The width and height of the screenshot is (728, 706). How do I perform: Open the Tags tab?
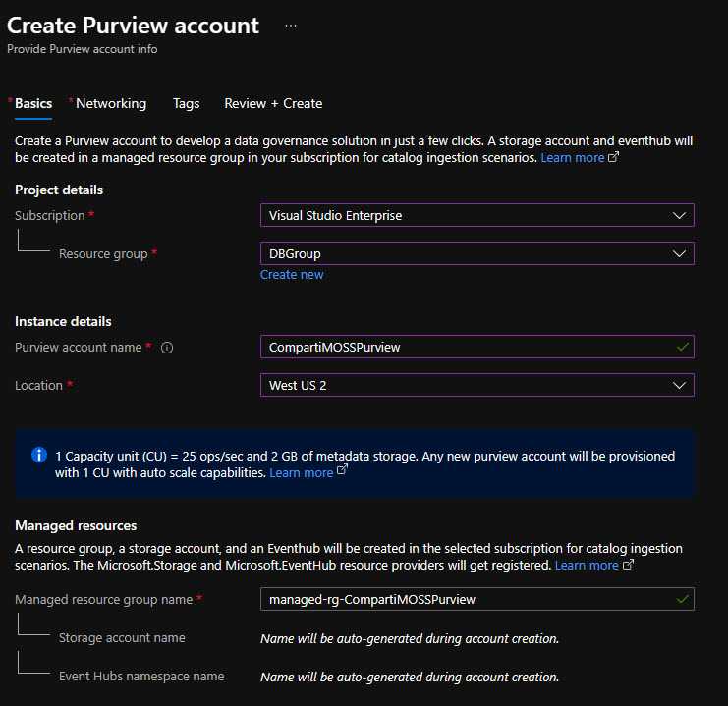187,103
